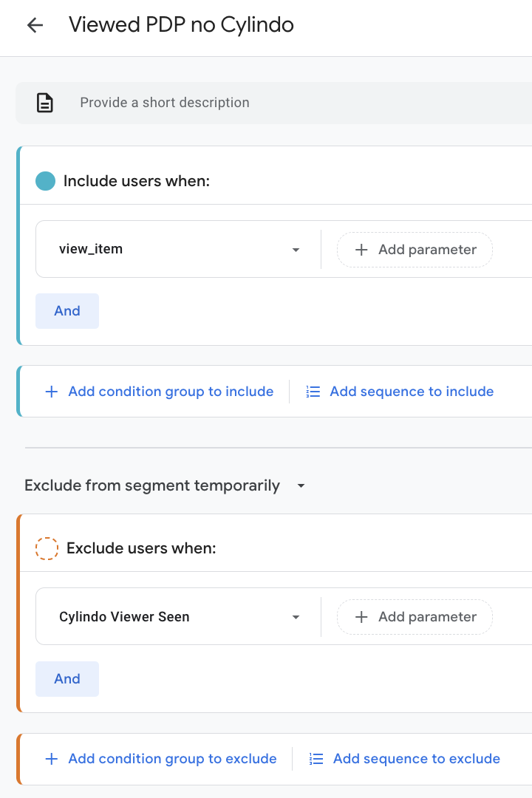Open the Cylindo Viewer Seen dropdown
532x798 pixels.
click(x=296, y=617)
